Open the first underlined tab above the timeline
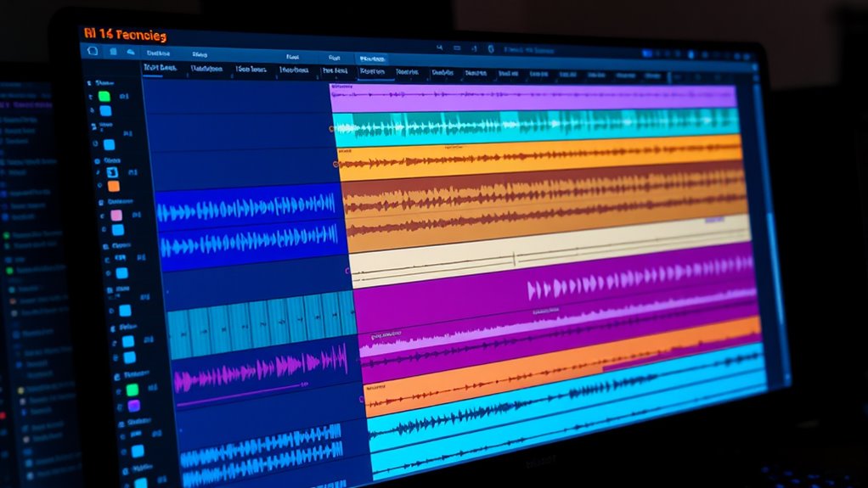Image resolution: width=868 pixels, height=488 pixels. coord(160,68)
